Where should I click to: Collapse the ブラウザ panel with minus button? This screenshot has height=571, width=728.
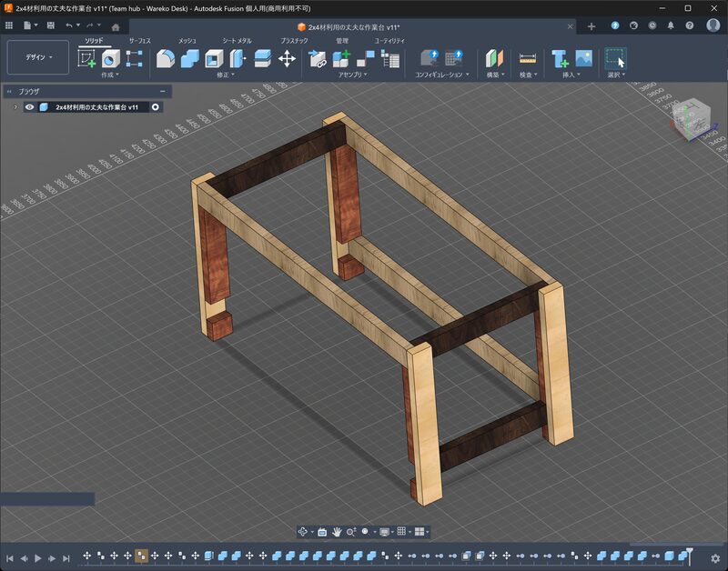click(163, 91)
